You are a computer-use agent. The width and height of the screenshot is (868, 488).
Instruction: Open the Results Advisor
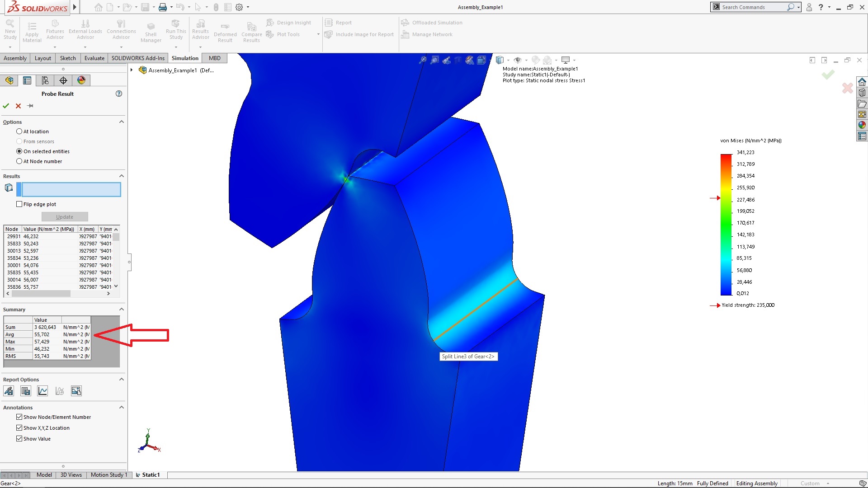point(201,29)
